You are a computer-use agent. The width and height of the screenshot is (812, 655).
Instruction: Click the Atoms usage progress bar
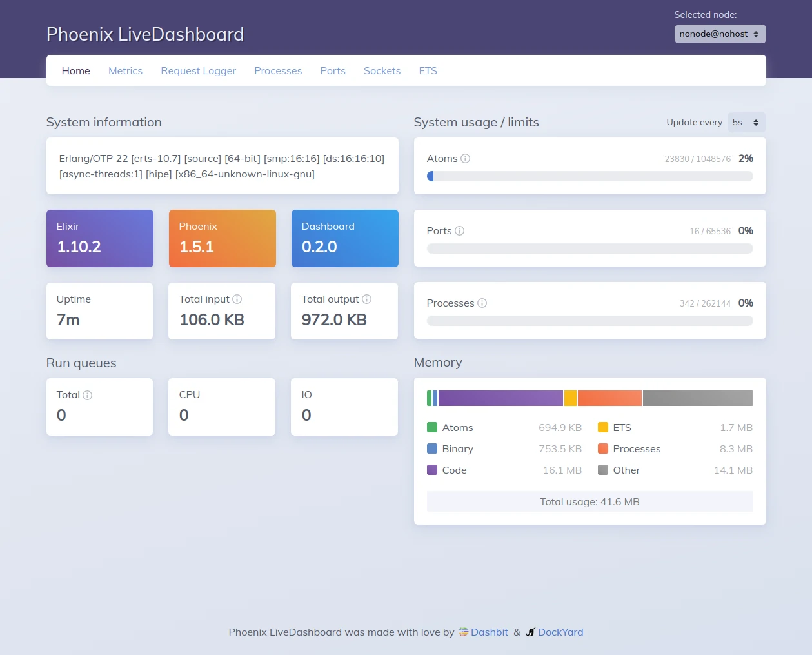click(590, 176)
